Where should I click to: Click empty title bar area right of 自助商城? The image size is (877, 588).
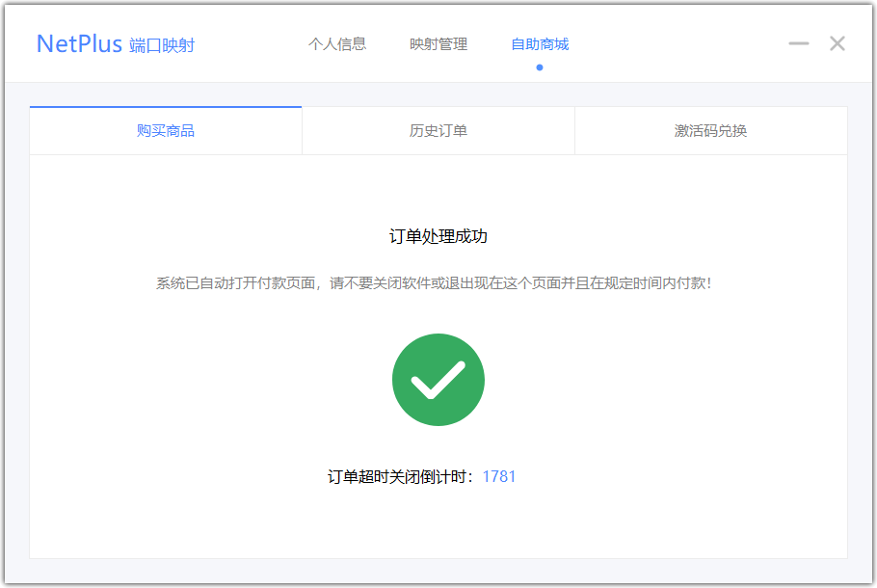click(675, 44)
